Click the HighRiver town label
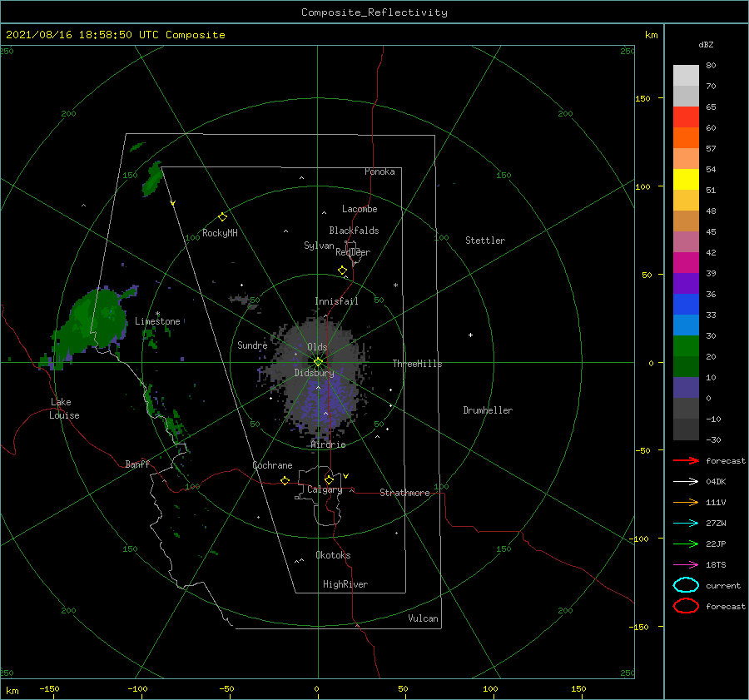The image size is (749, 700). click(x=345, y=584)
